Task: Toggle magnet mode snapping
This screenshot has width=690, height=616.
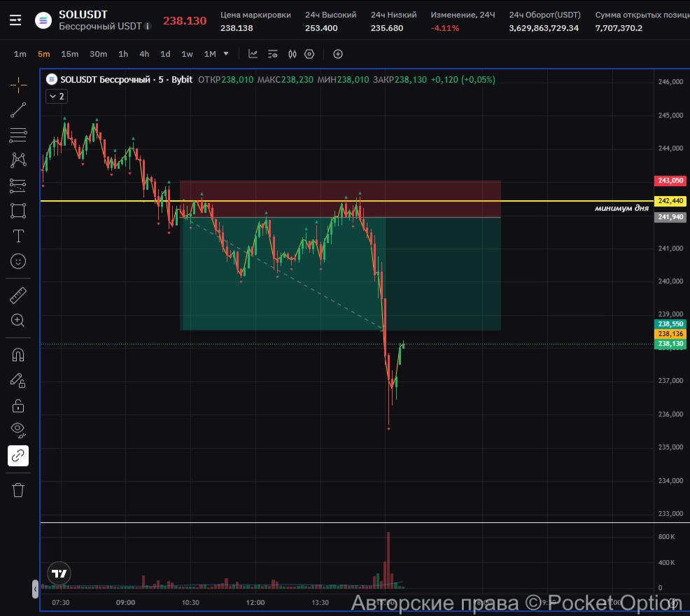Action: 18,355
